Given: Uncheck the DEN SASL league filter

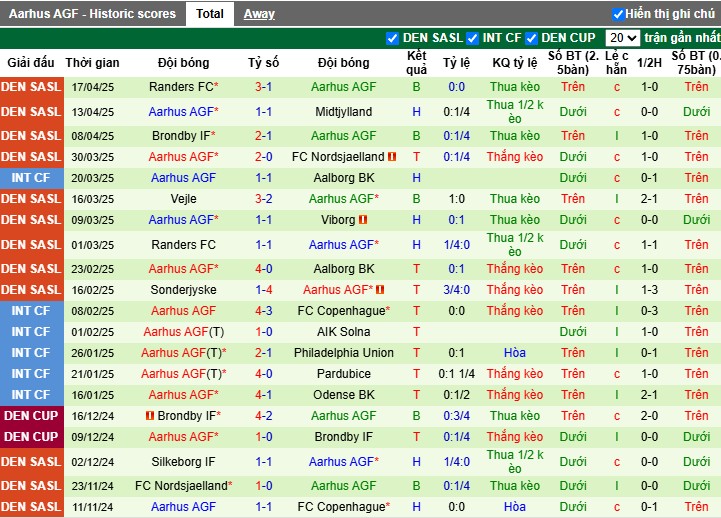Looking at the screenshot, I should click(x=392, y=38).
